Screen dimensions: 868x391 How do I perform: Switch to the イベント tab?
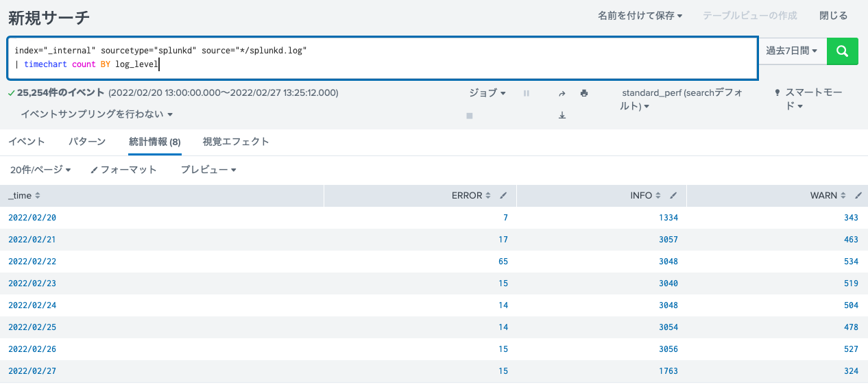coord(27,142)
